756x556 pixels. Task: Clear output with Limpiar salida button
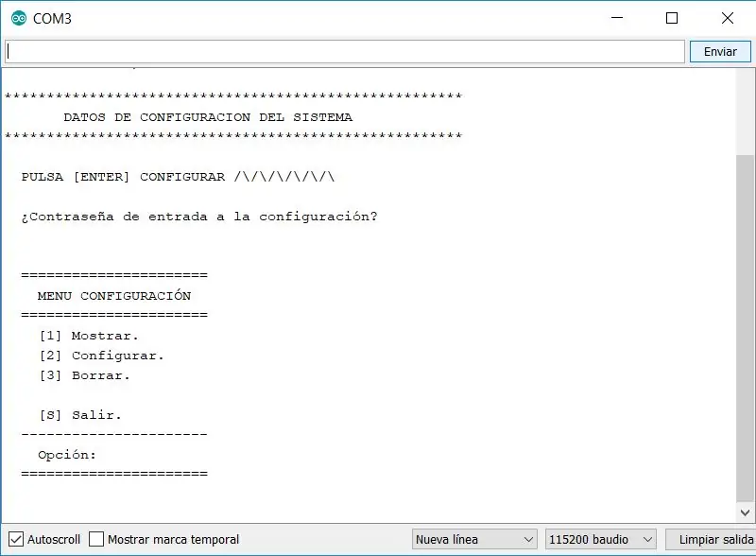[712, 539]
